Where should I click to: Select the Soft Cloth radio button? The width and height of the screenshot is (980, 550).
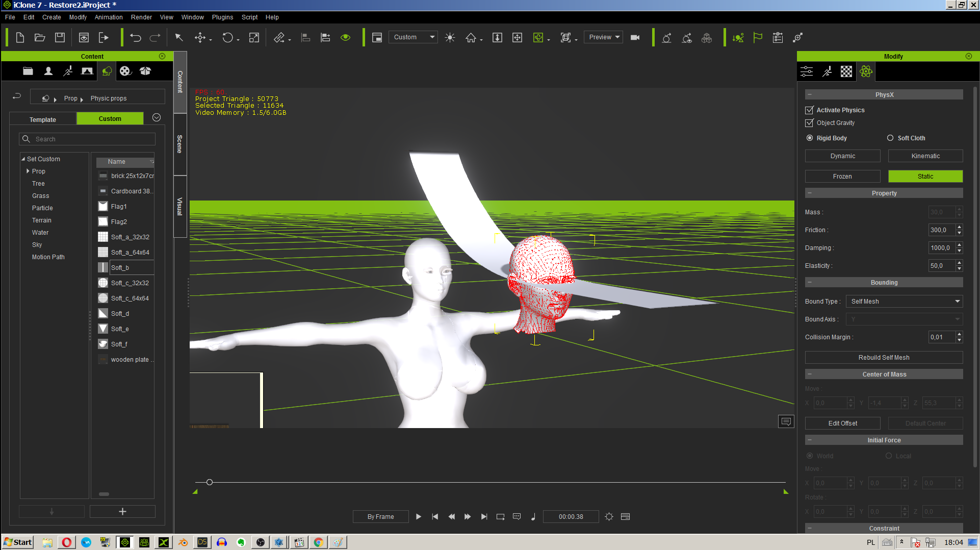[x=890, y=138]
